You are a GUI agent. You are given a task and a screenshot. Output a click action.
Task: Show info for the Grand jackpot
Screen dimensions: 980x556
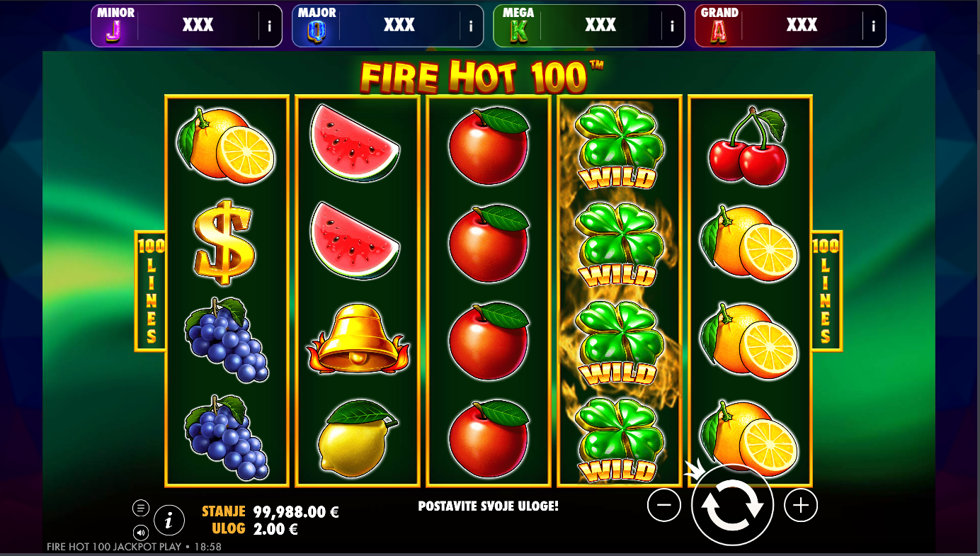click(x=873, y=26)
